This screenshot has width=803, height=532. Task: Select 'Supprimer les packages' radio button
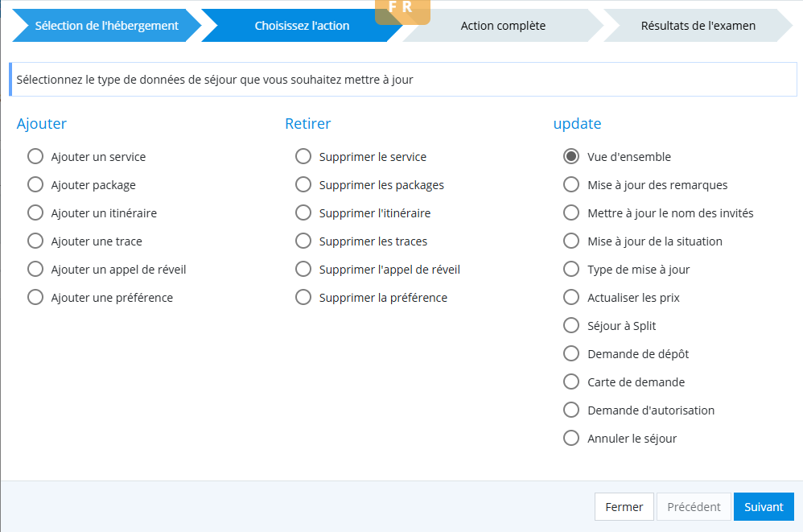pyautogui.click(x=303, y=185)
